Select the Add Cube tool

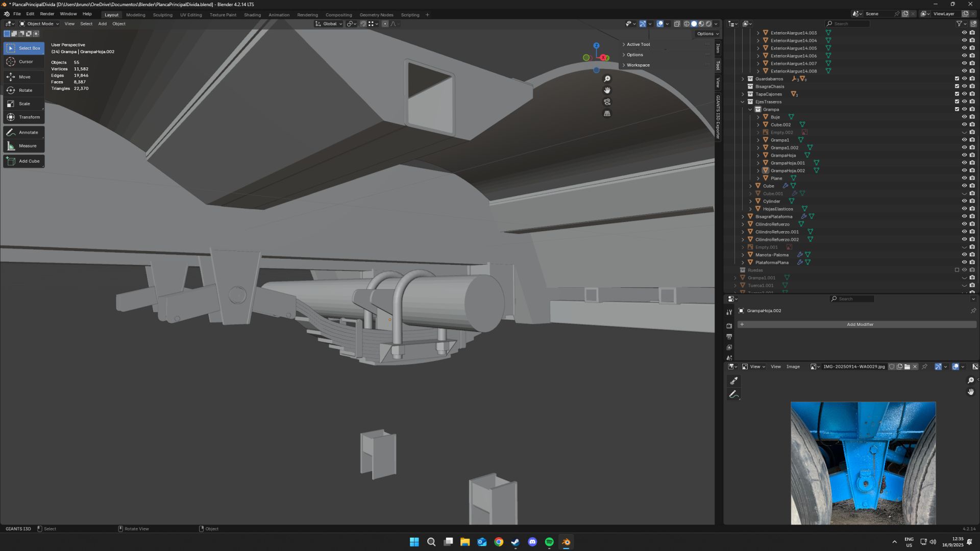coord(24,161)
